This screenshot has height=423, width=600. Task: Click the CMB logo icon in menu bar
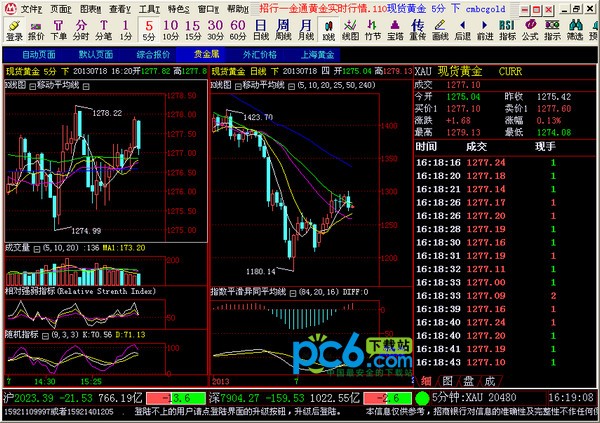coord(10,8)
